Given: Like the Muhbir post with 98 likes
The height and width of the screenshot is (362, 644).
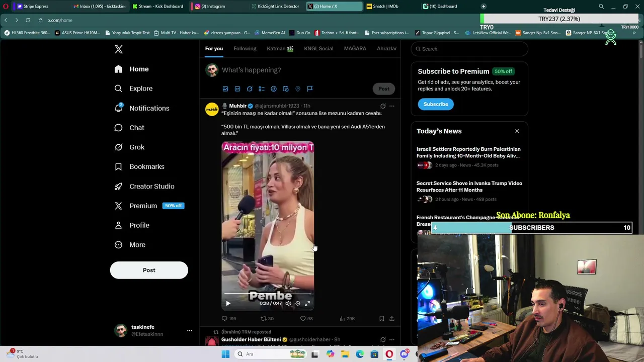Looking at the screenshot, I should [x=306, y=318].
